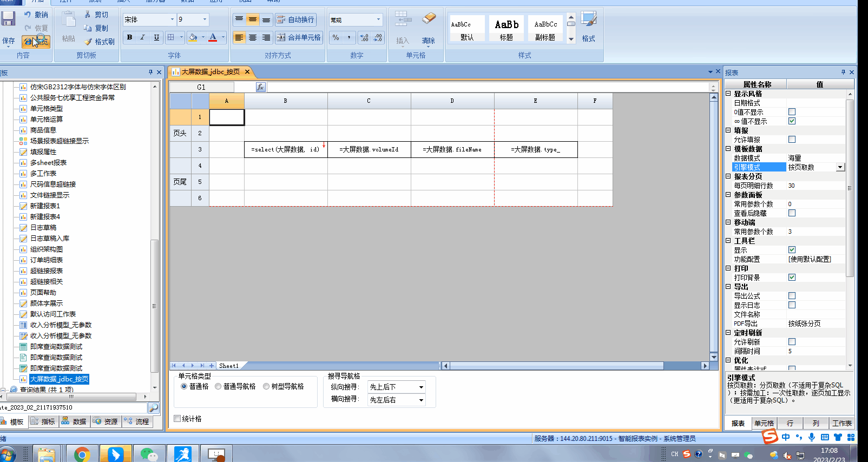Select the center horizontal alignment icon
Image resolution: width=868 pixels, height=462 pixels.
[x=253, y=37]
